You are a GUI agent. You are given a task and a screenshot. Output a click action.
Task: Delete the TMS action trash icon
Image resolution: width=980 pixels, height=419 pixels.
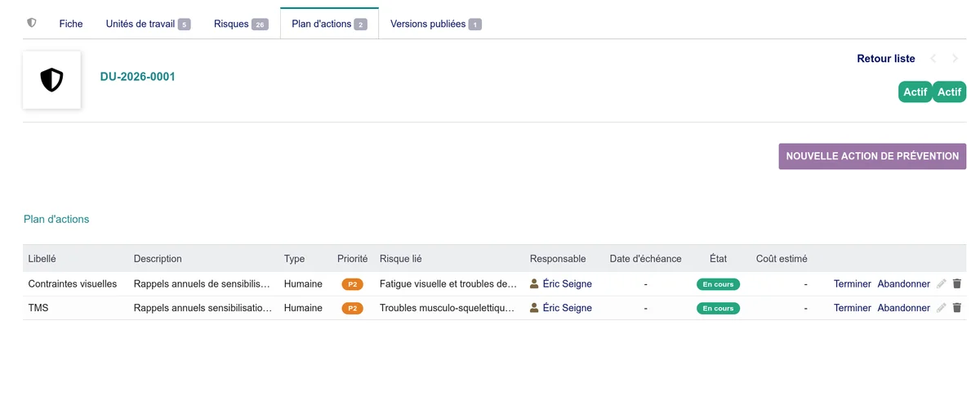click(957, 308)
